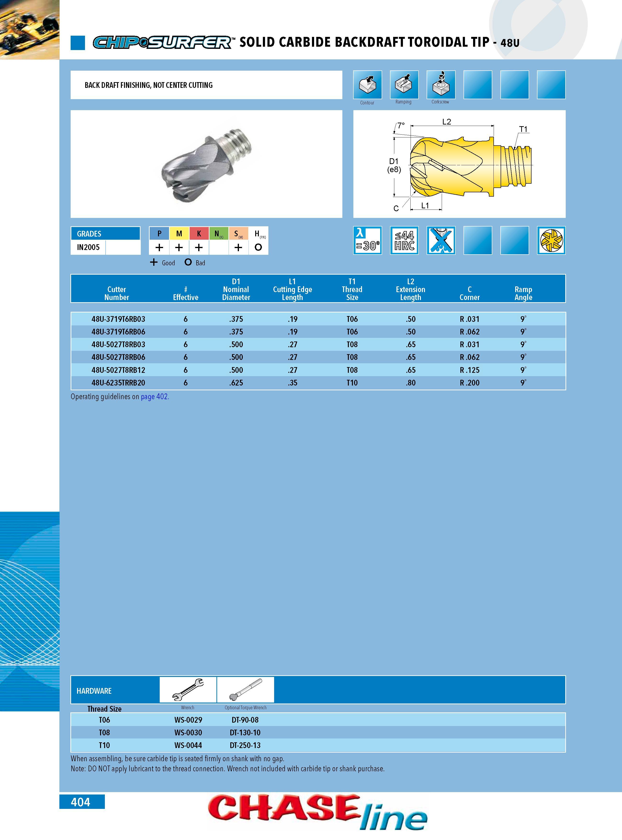The image size is (622, 840).
Task: Click cutter number 48U-5027T8RB06
Action: click(118, 357)
